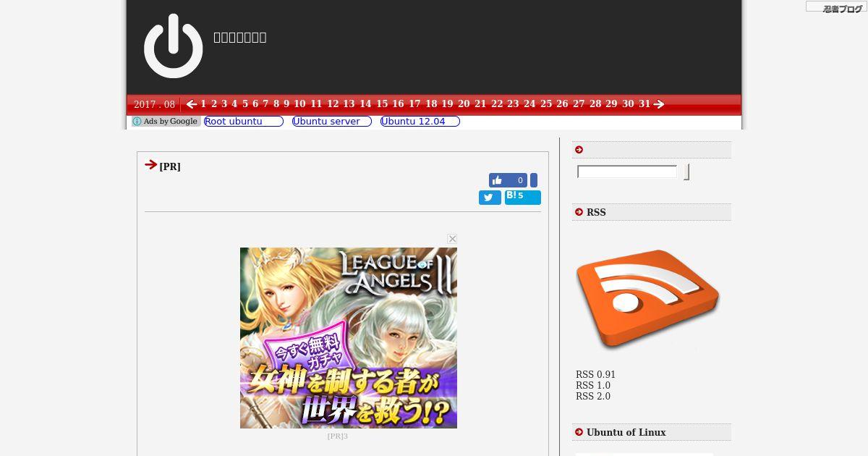Screen dimensions: 868x456
Task: Click the search submit button
Action: point(686,172)
